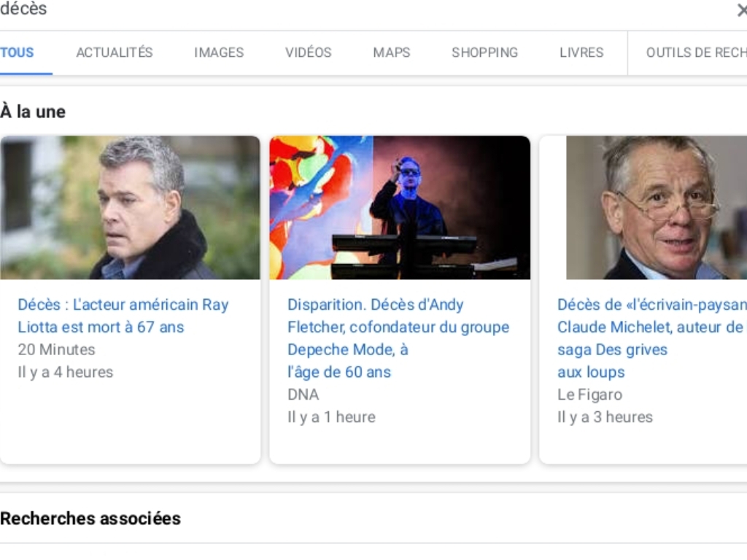
Task: Click "Il y a 4 heures" timestamp
Action: [65, 372]
